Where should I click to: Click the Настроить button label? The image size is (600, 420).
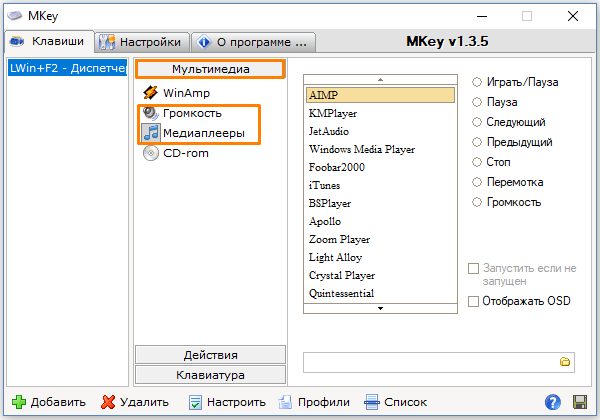(x=236, y=402)
